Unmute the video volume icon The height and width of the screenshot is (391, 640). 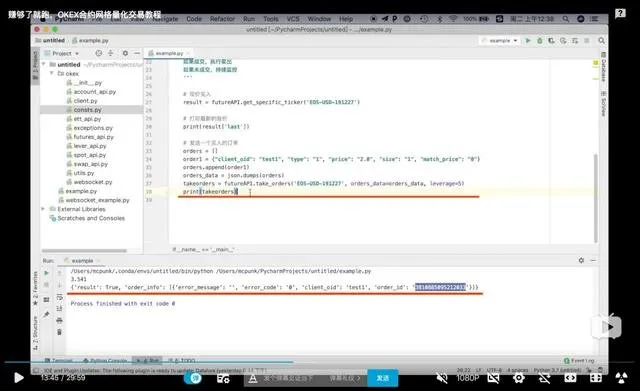[442, 378]
